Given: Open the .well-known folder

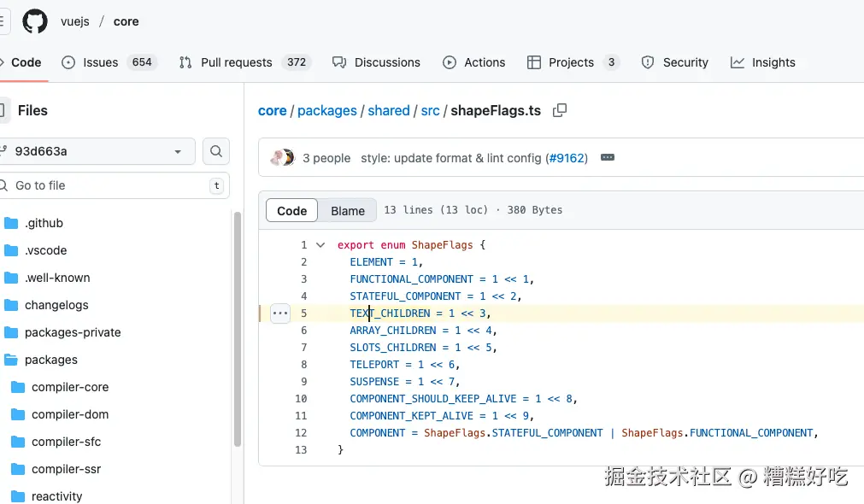Looking at the screenshot, I should (57, 278).
